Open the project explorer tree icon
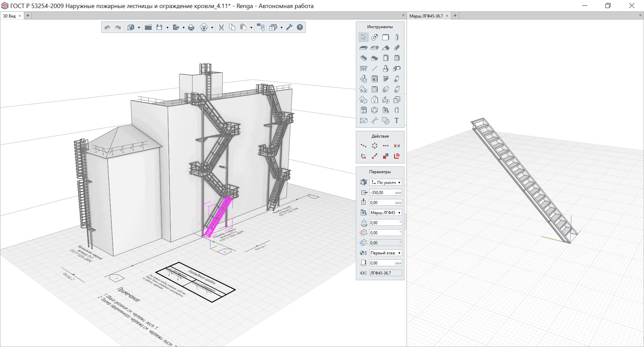Image resolution: width=644 pixels, height=347 pixels. tap(261, 28)
